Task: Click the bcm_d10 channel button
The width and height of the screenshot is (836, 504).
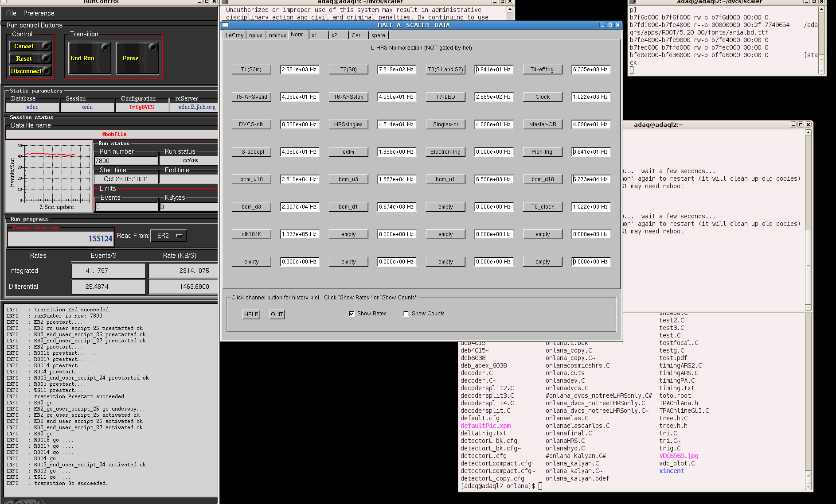Action: (543, 179)
